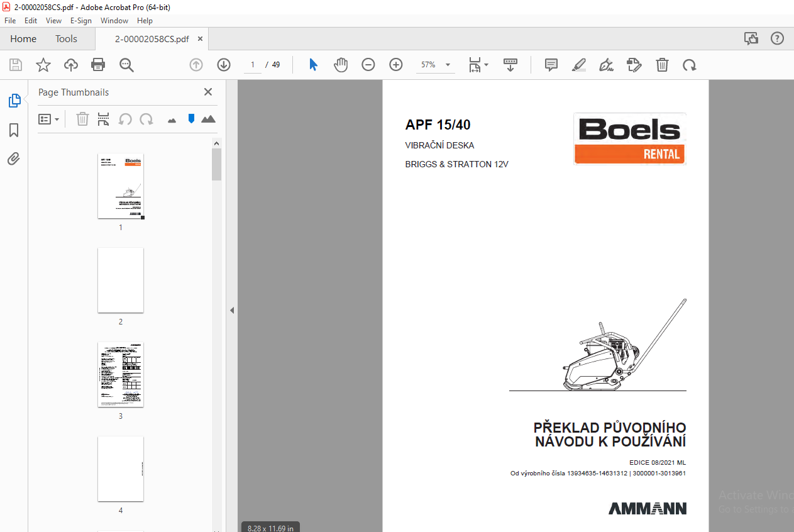Switch to the Tools tab
Screen dimensions: 794x532
[x=66, y=39]
